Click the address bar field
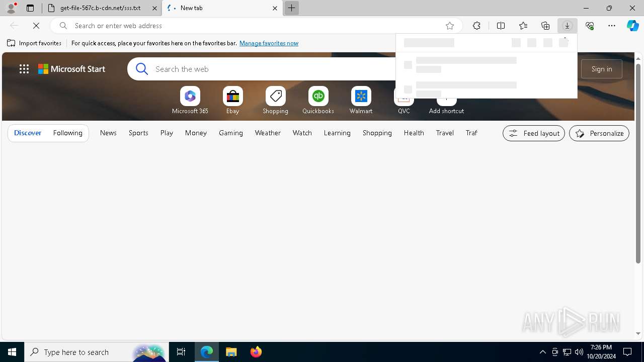 click(x=257, y=26)
